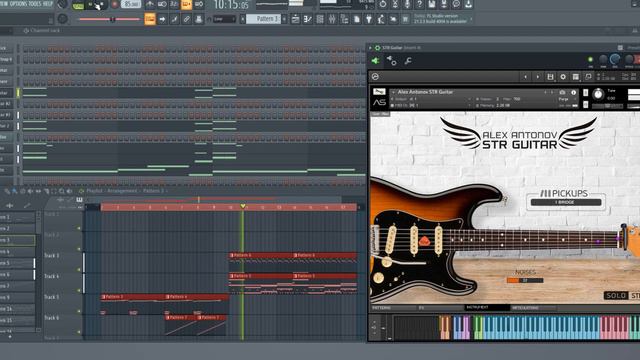640x360 pixels.
Task: Click the SOLO button on guitar interface
Action: tap(616, 296)
